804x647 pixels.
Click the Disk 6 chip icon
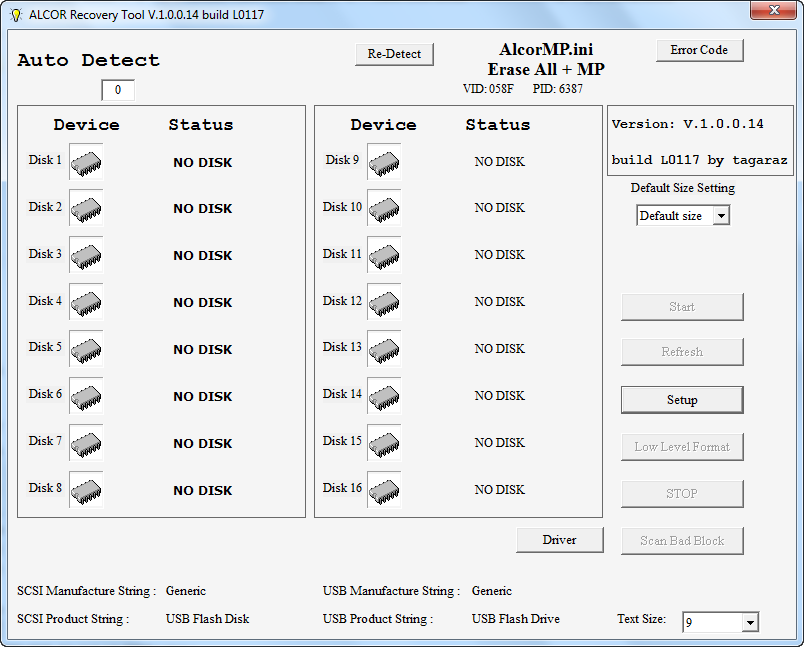tap(86, 396)
